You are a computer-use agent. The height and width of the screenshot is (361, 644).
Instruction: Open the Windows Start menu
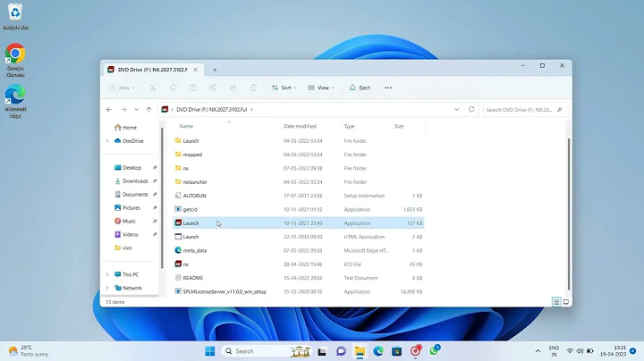(x=210, y=351)
